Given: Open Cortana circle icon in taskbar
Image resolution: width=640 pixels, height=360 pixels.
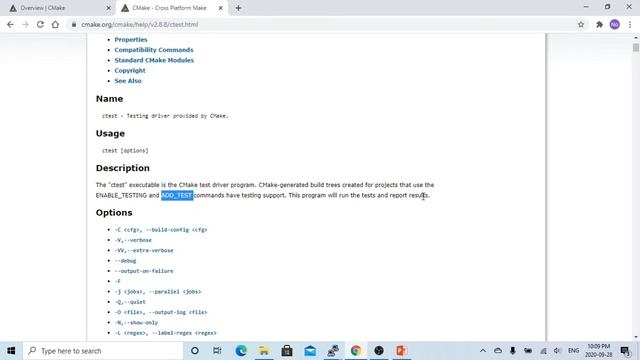Looking at the screenshot, I should tap(195, 351).
